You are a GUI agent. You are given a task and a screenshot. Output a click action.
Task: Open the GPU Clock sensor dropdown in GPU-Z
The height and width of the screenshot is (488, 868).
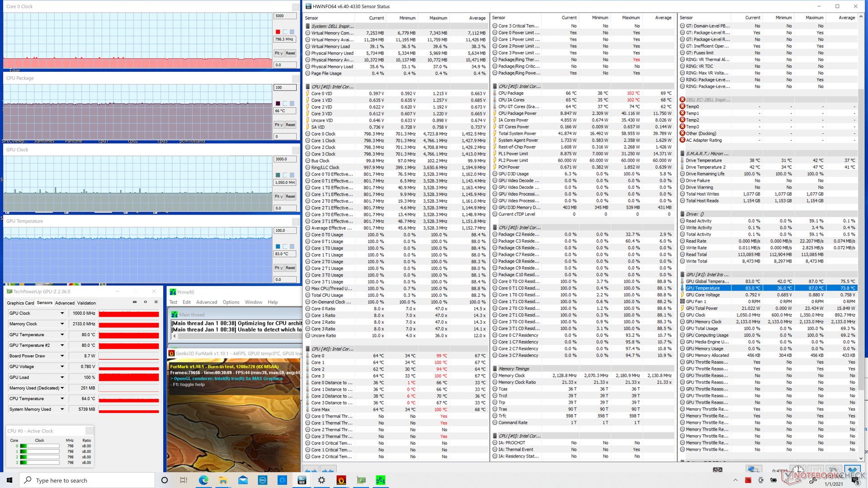pos(62,313)
